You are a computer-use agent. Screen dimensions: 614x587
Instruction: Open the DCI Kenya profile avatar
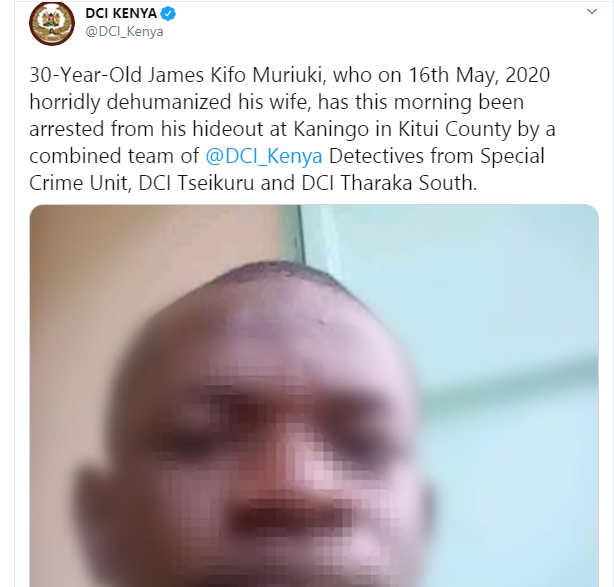point(52,23)
